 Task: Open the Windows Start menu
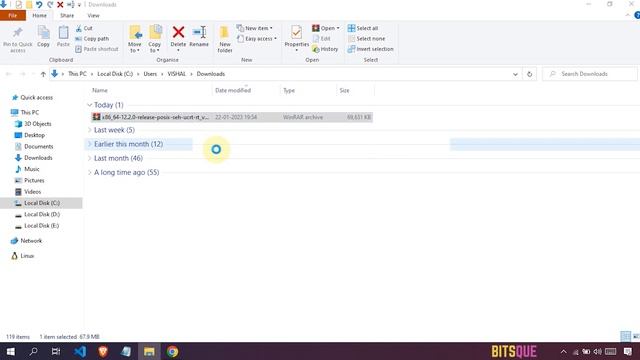11,351
